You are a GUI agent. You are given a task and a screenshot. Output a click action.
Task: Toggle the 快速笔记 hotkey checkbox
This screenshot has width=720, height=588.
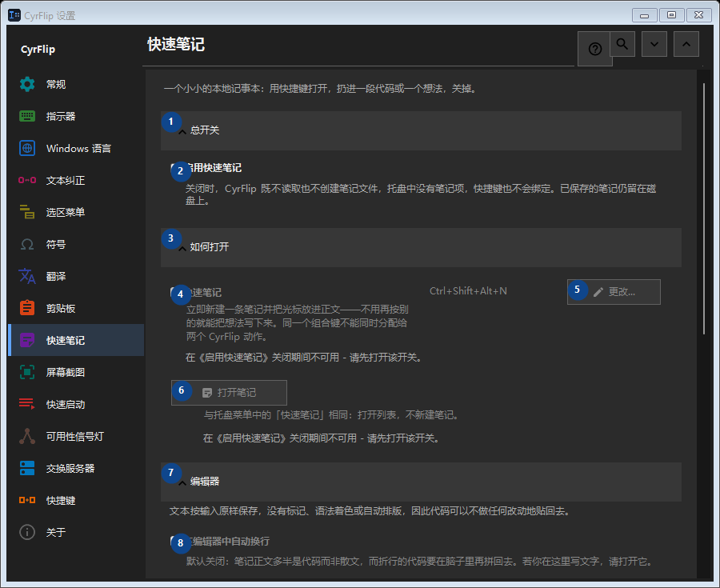point(175,292)
